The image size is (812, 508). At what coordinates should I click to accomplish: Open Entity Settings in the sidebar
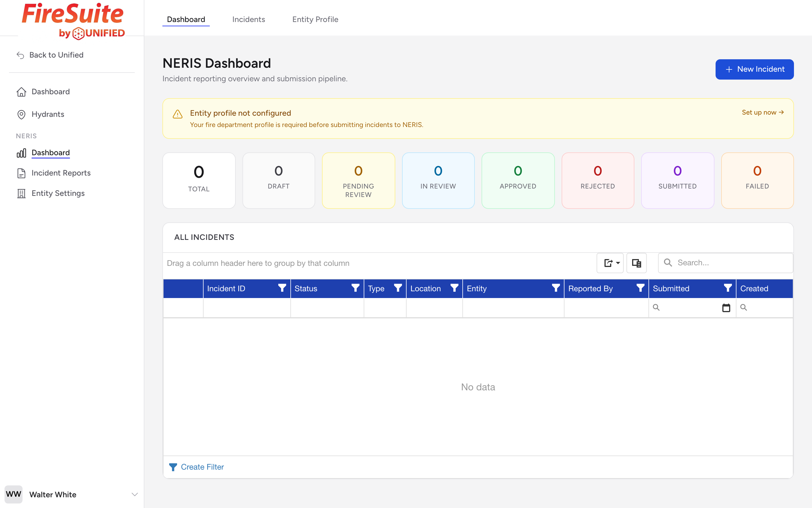pos(58,193)
